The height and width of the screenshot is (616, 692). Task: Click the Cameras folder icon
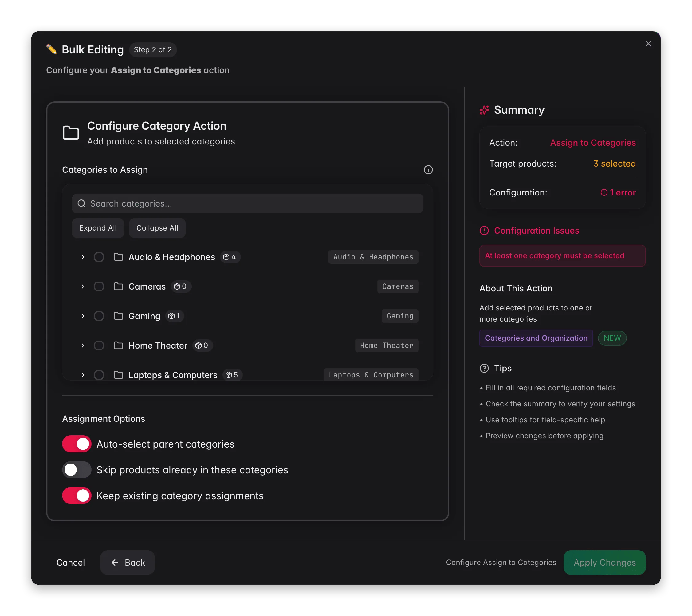pyautogui.click(x=119, y=286)
